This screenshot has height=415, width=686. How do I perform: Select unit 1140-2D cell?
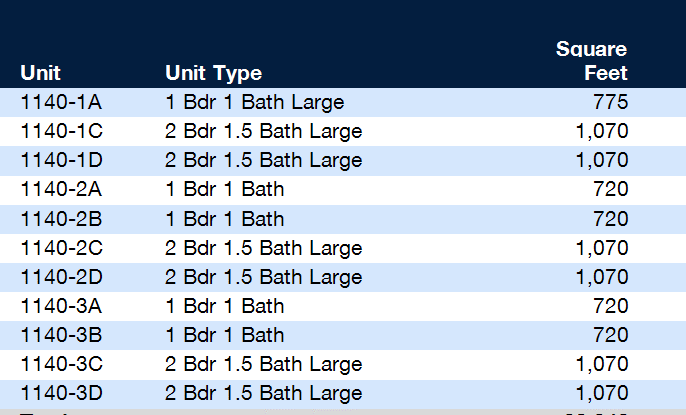61,277
